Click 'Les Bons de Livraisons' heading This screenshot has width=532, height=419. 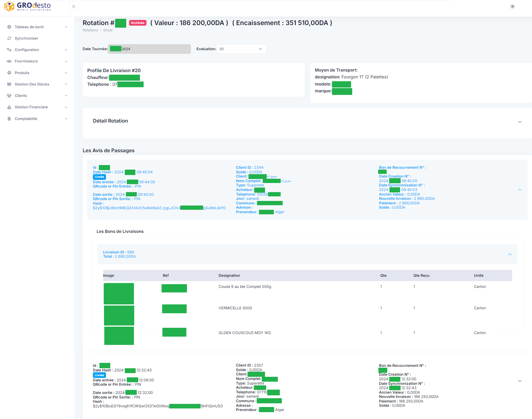point(120,231)
